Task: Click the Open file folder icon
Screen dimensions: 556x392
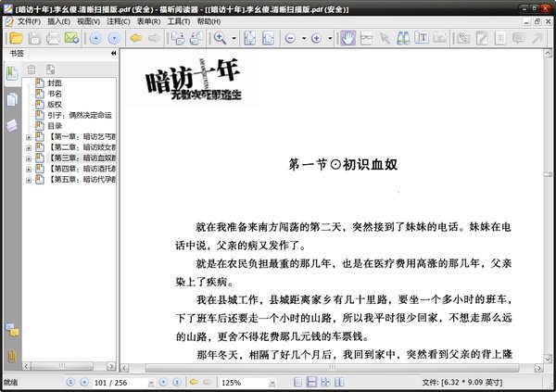Action: click(17, 38)
